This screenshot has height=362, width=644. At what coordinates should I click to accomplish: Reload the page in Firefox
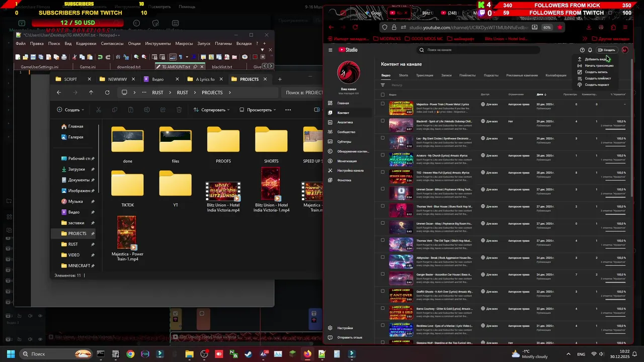[355, 27]
